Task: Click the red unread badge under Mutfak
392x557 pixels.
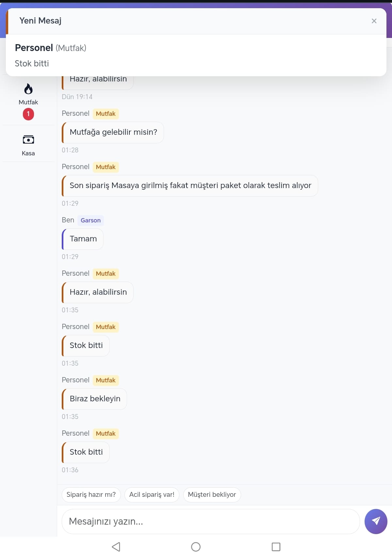Action: (28, 114)
